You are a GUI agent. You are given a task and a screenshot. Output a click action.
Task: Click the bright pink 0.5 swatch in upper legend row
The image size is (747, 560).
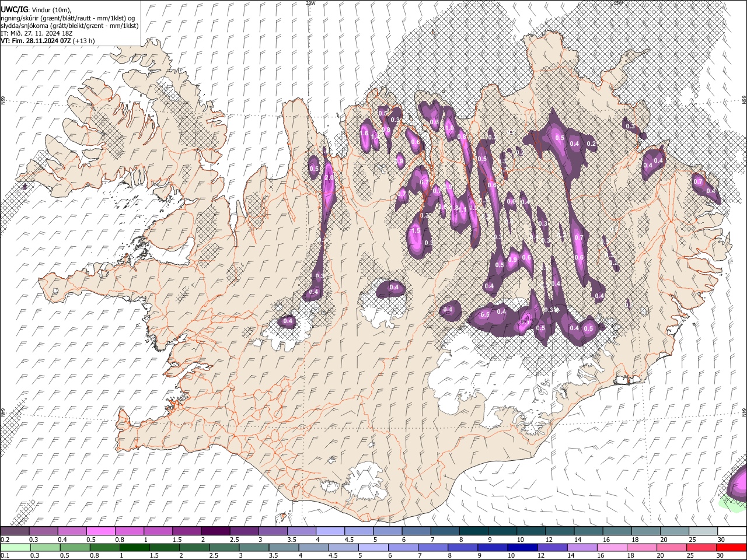point(101,531)
